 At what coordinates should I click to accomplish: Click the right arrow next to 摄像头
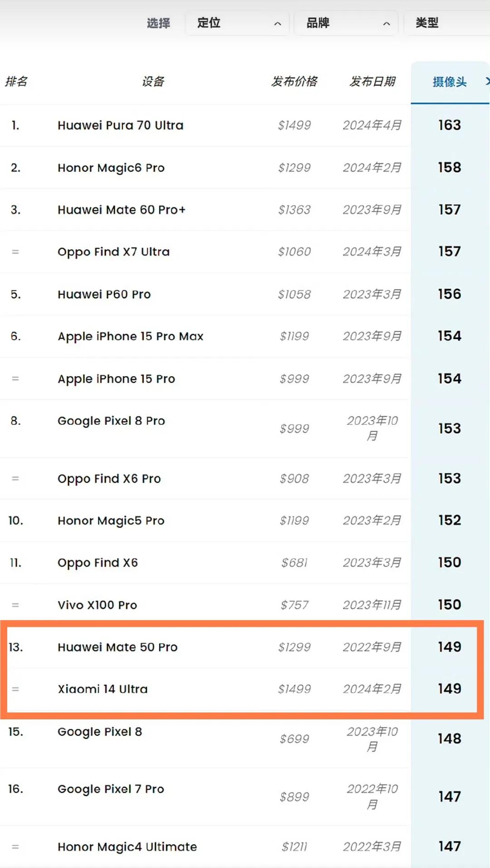tap(487, 82)
